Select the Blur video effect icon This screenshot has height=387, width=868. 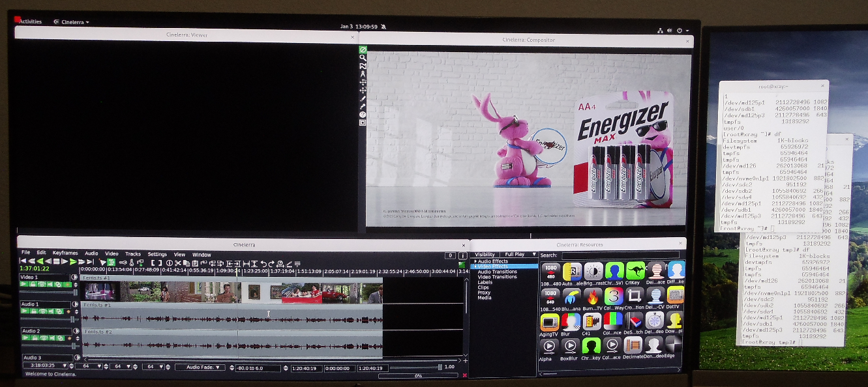[571, 322]
